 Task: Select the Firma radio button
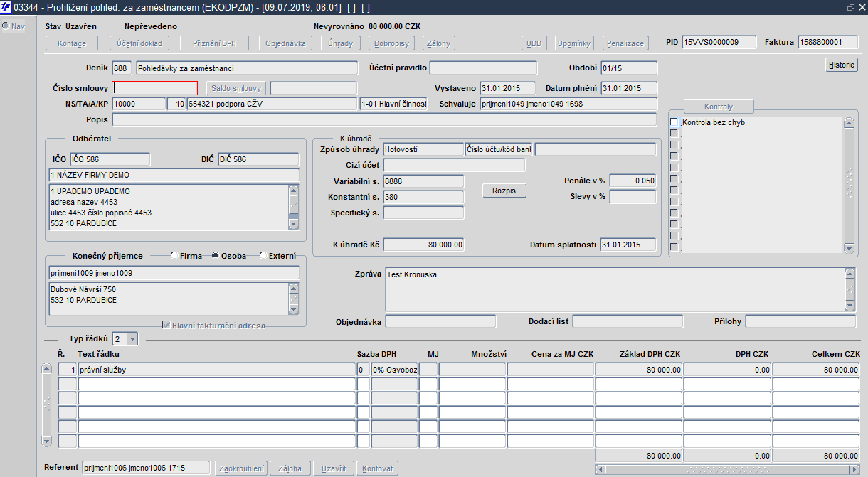click(x=174, y=256)
